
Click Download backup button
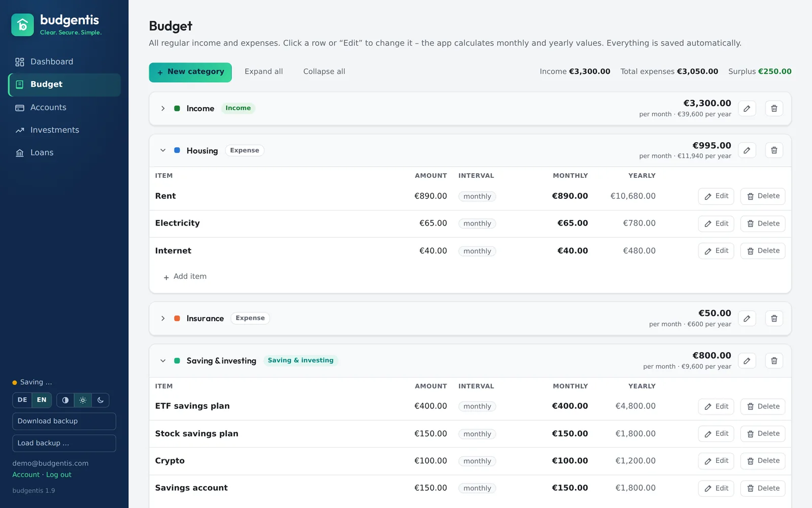click(64, 421)
